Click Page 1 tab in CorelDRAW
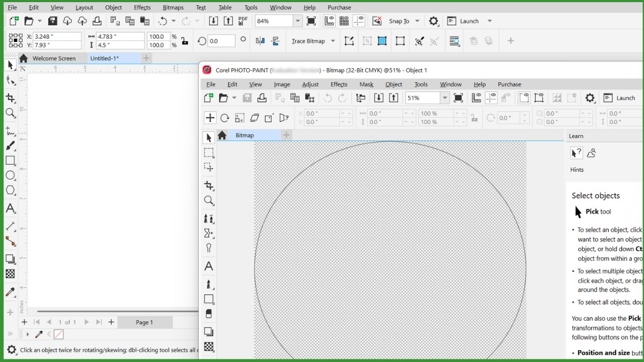 tap(144, 322)
